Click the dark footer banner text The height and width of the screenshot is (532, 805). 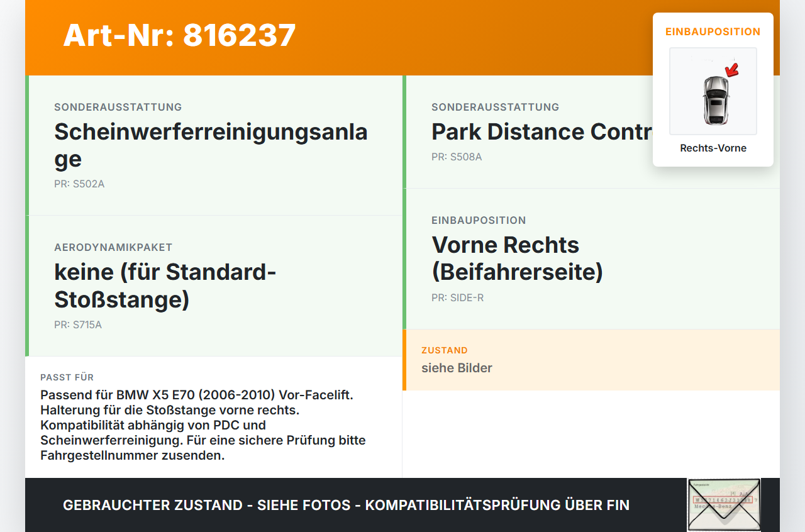point(346,505)
